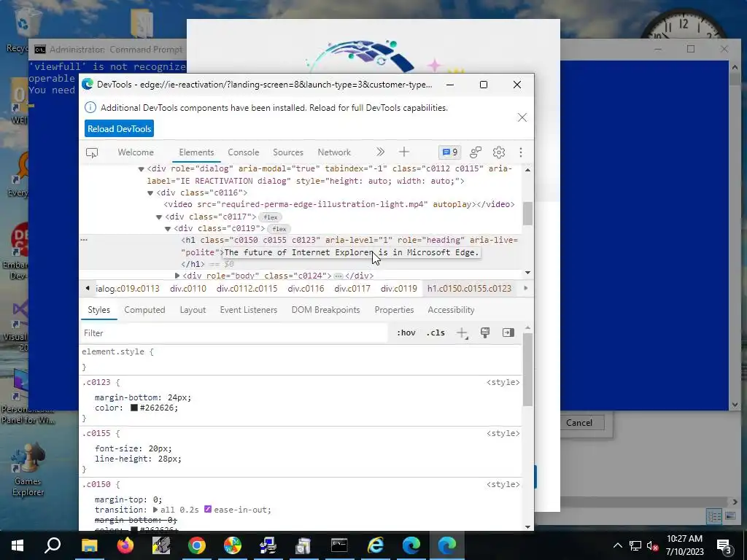This screenshot has width=747, height=560.
Task: Open the Event Listeners pane tab
Action: pos(249,310)
